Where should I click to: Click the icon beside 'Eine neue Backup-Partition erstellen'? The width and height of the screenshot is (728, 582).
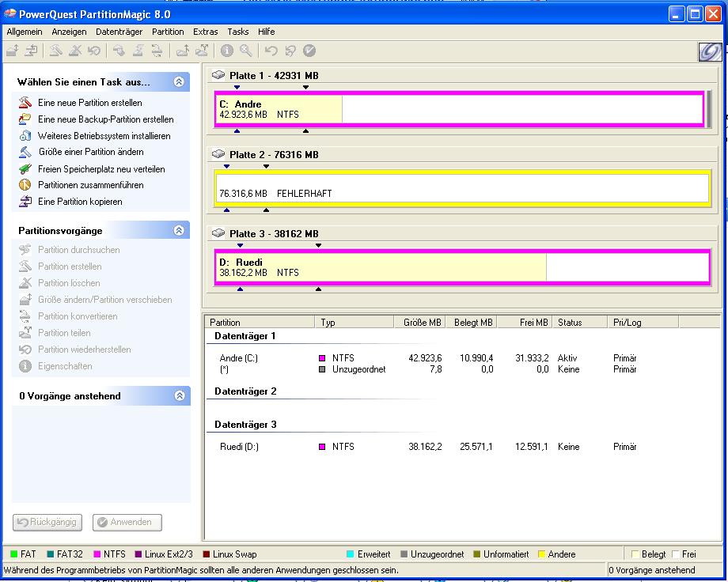point(25,119)
